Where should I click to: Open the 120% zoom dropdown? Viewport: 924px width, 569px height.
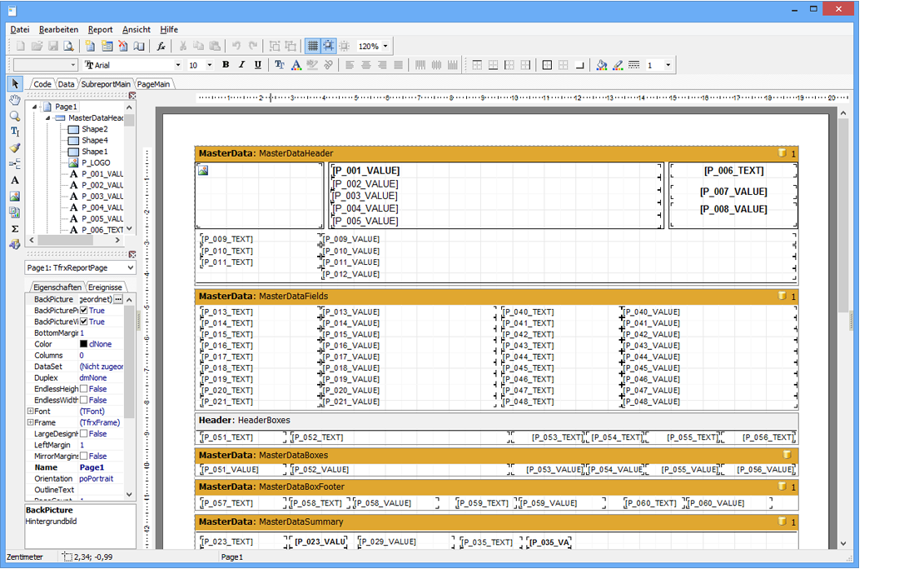(385, 47)
